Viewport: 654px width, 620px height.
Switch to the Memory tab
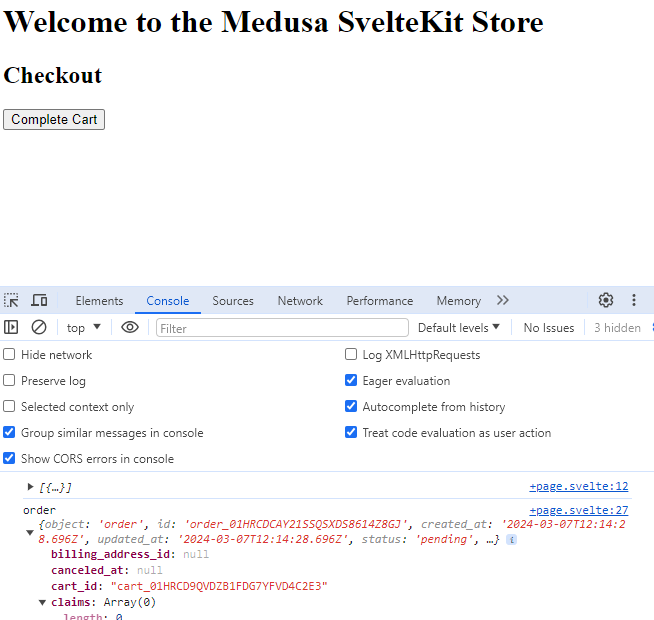coord(459,301)
